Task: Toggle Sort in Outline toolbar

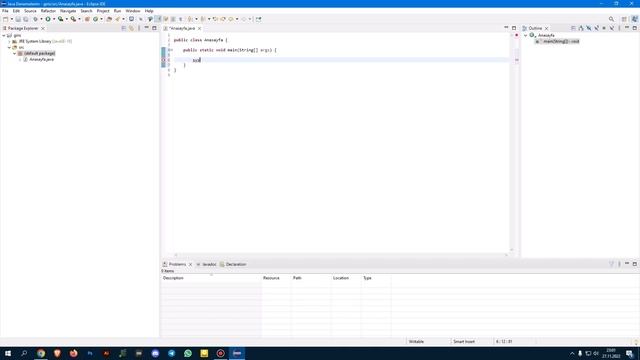Action: point(581,28)
